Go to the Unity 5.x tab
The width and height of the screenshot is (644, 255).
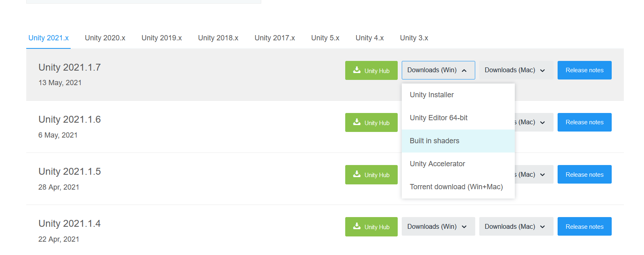[x=325, y=38]
